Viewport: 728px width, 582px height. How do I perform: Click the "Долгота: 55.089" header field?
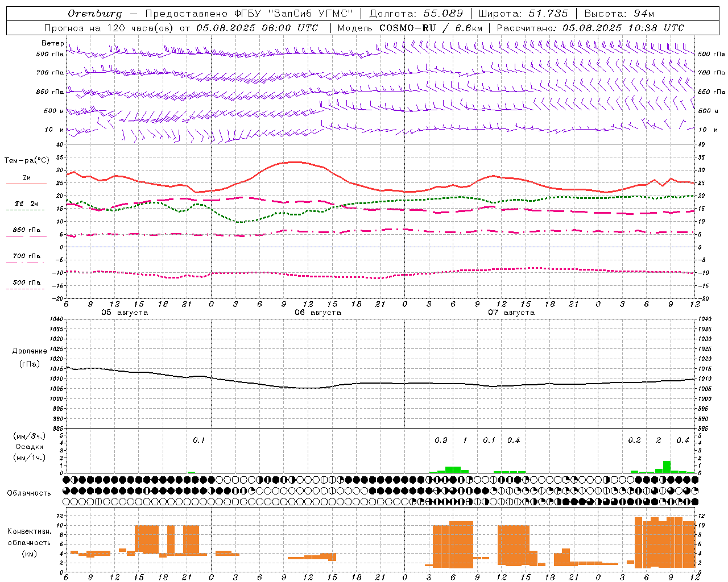click(416, 14)
